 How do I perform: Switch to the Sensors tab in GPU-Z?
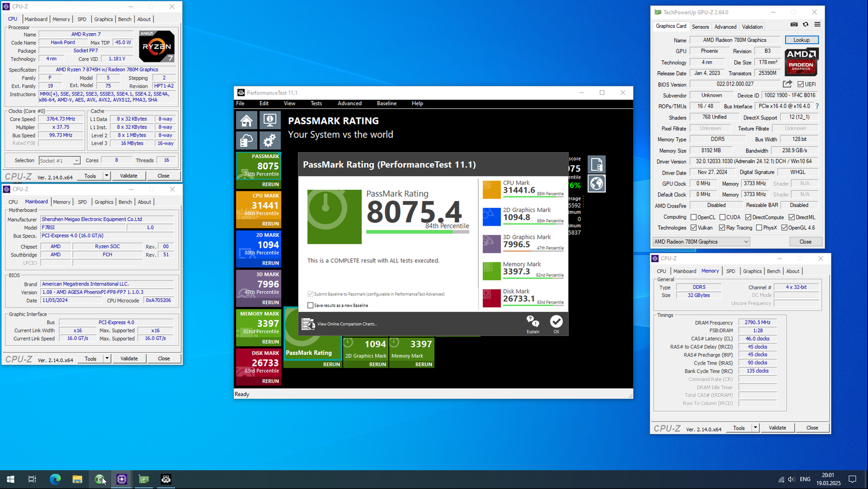[x=700, y=27]
